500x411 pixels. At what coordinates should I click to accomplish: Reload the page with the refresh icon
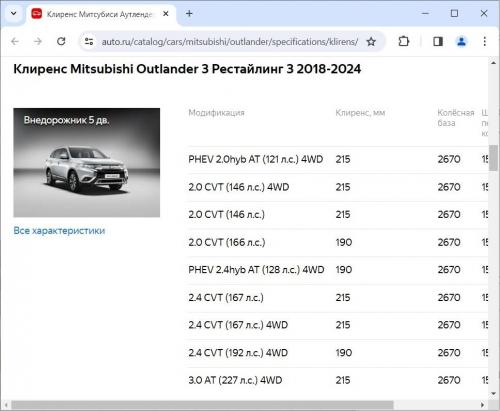61,41
